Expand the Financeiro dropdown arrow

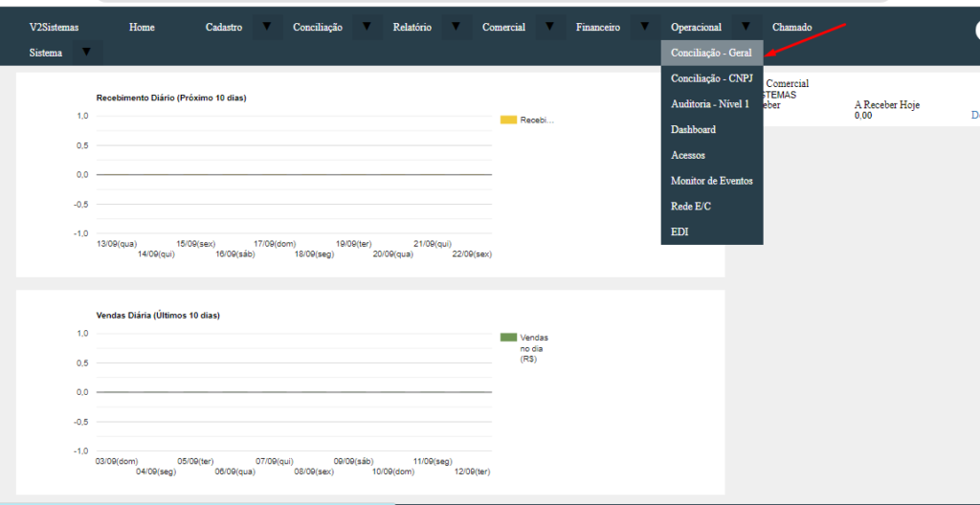click(x=644, y=27)
